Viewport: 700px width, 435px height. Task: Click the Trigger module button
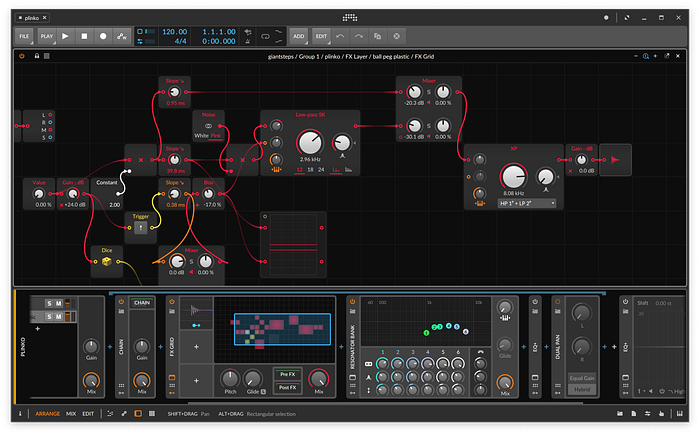(141, 228)
